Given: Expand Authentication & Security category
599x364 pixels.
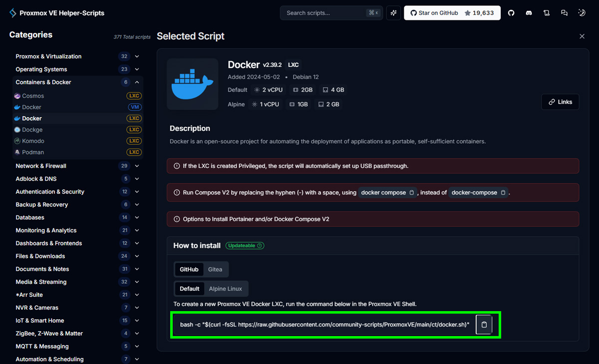Looking at the screenshot, I should point(78,192).
